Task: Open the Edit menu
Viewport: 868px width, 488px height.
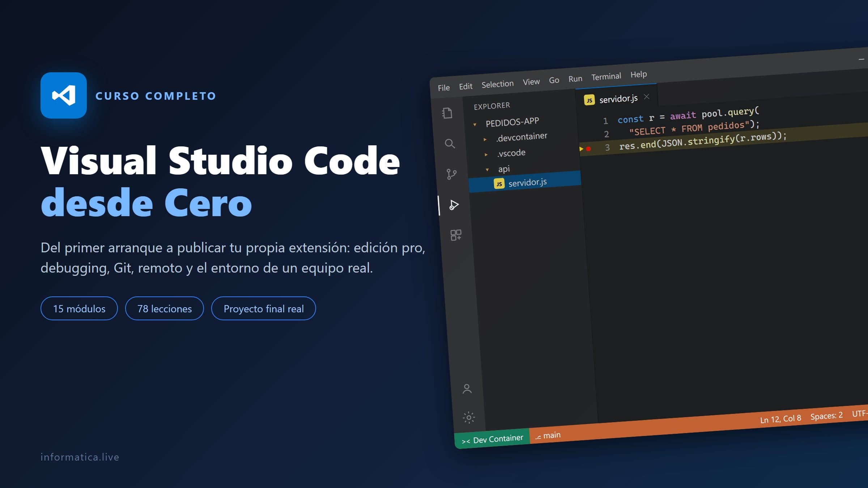Action: pyautogui.click(x=466, y=86)
